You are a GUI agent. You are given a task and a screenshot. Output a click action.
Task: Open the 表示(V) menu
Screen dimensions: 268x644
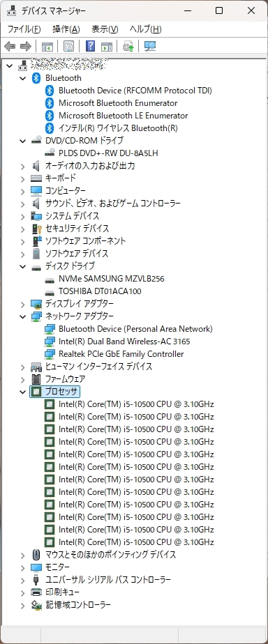pyautogui.click(x=105, y=29)
